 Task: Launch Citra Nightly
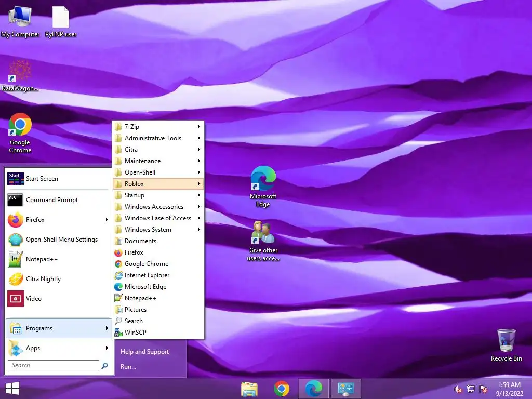pyautogui.click(x=59, y=279)
